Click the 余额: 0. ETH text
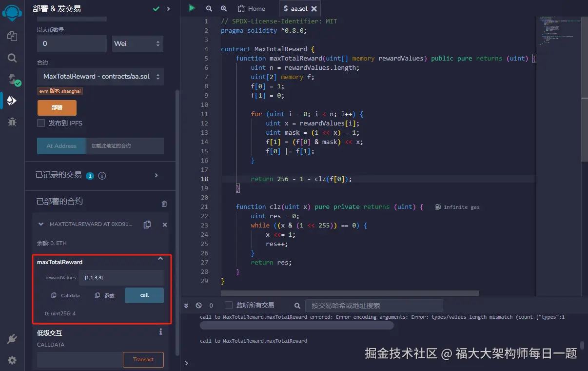The image size is (588, 371). click(53, 243)
